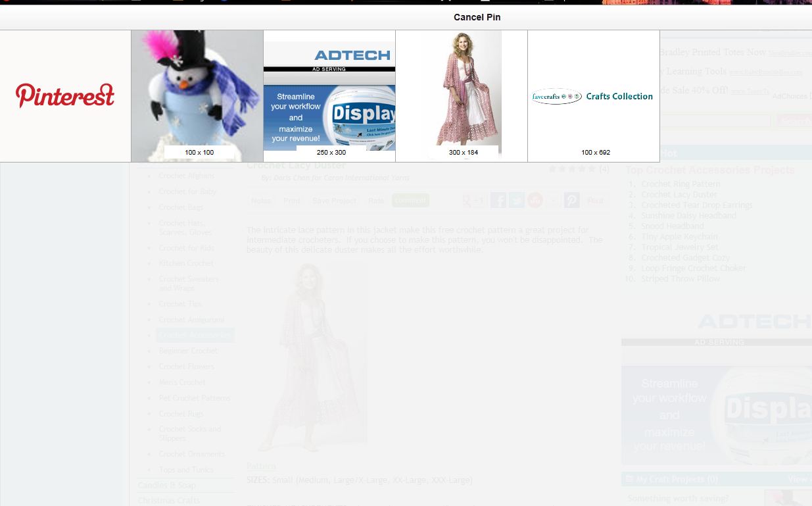This screenshot has height=506, width=812.
Task: Open Crochet Hats, Scarves, Gloves link
Action: tap(185, 228)
